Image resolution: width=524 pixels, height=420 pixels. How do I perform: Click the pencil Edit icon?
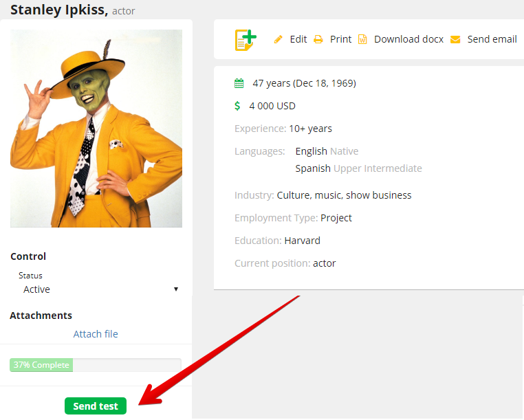pos(278,39)
